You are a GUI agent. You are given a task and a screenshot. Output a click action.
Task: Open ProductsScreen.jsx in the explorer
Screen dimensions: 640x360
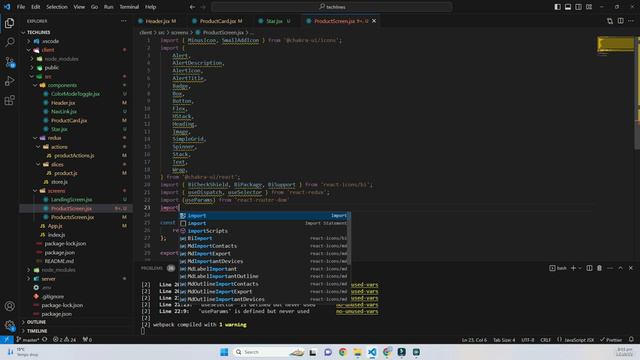tap(73, 217)
